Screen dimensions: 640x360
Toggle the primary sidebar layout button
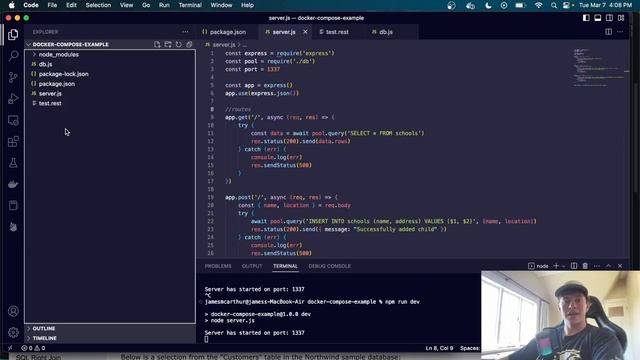(x=586, y=18)
